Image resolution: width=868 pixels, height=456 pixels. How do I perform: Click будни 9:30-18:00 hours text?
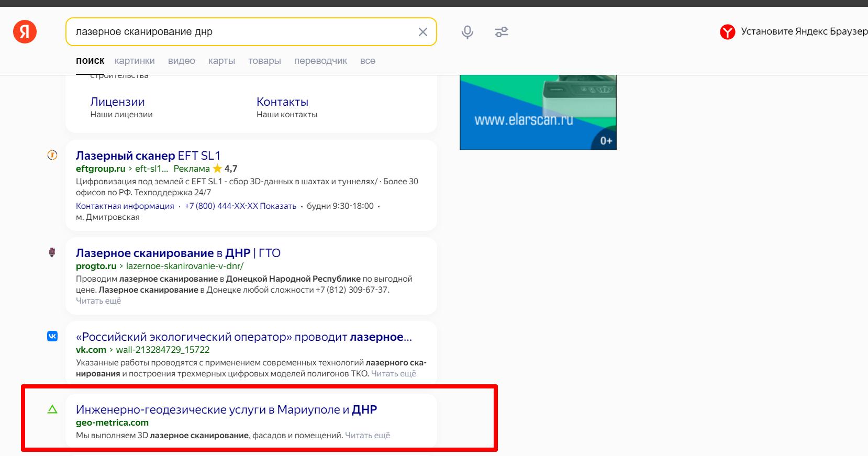click(340, 206)
